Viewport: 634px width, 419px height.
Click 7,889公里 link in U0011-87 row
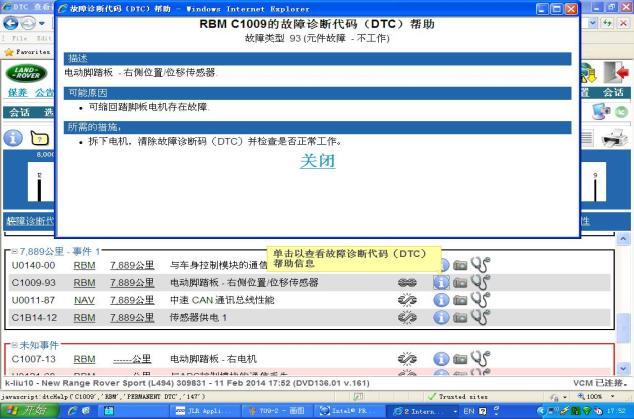pos(132,300)
